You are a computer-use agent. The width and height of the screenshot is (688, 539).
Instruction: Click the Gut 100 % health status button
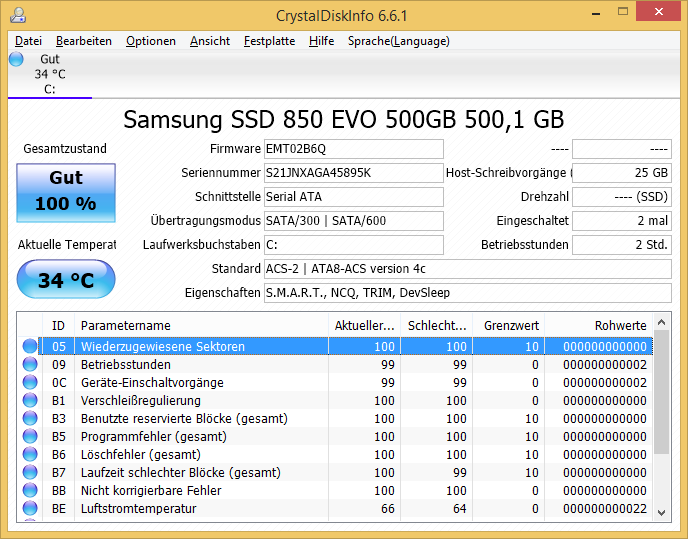click(x=66, y=193)
